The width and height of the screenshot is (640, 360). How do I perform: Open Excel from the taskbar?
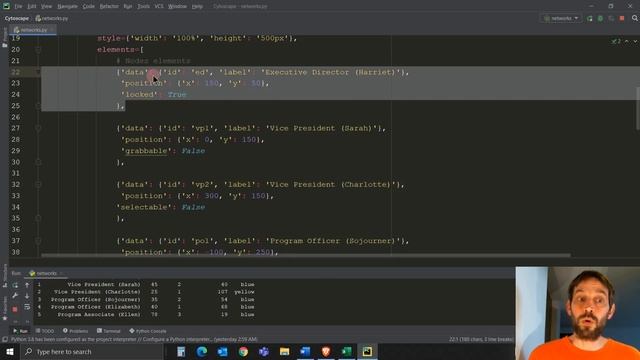click(x=347, y=351)
